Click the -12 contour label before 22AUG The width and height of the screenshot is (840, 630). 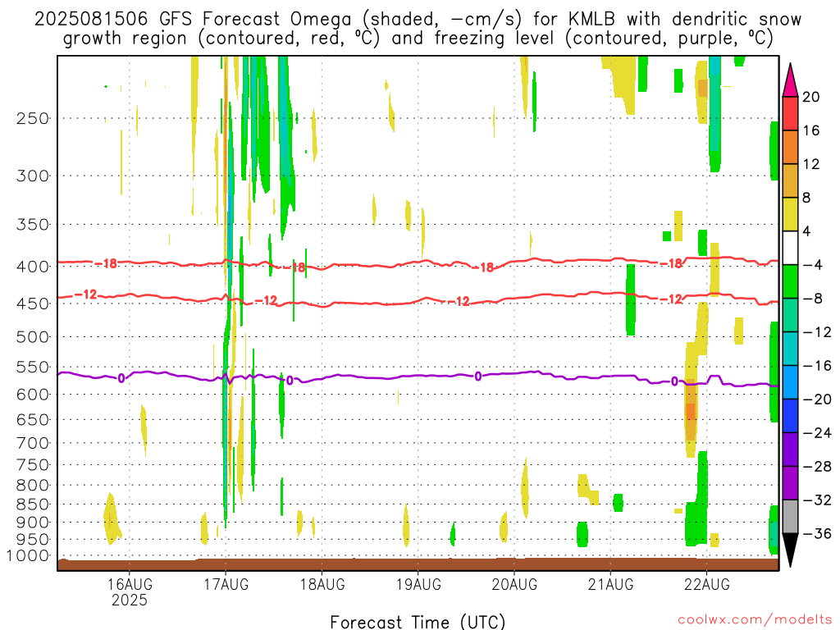671,299
